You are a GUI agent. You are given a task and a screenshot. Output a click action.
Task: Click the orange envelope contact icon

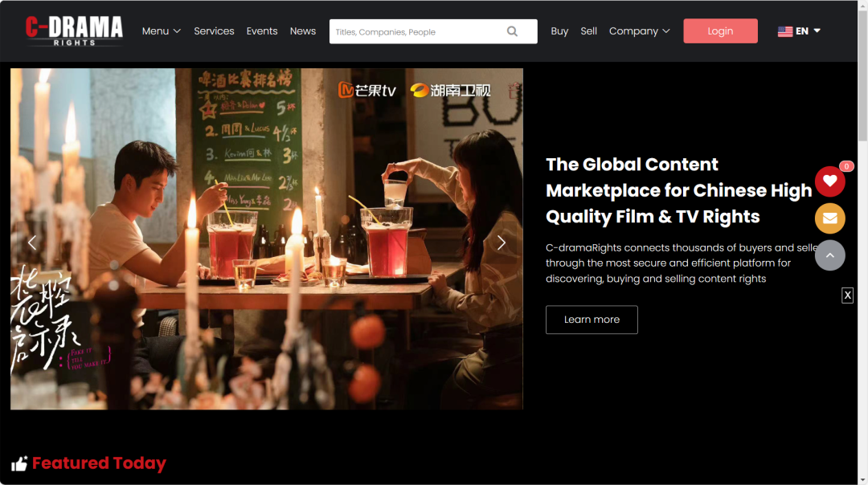pyautogui.click(x=829, y=218)
